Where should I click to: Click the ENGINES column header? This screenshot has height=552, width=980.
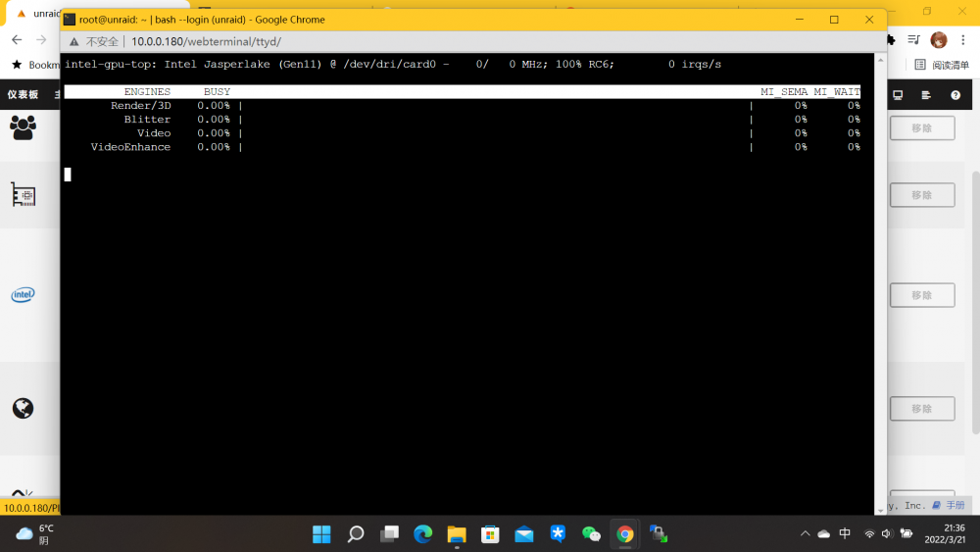pyautogui.click(x=147, y=92)
